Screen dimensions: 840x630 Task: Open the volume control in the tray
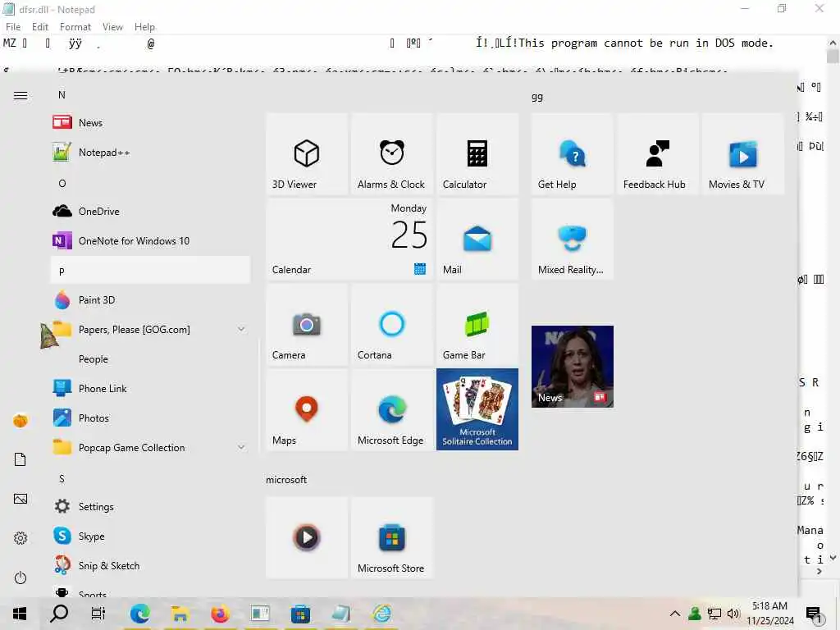[x=733, y=614]
